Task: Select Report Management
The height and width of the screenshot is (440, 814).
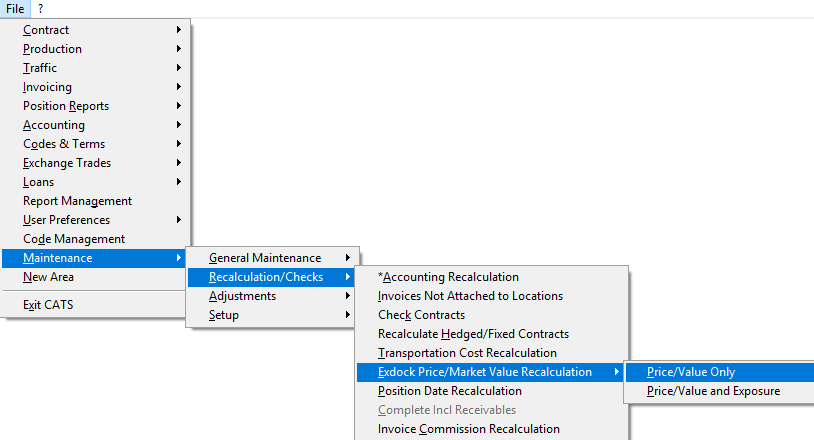Action: pyautogui.click(x=96, y=201)
